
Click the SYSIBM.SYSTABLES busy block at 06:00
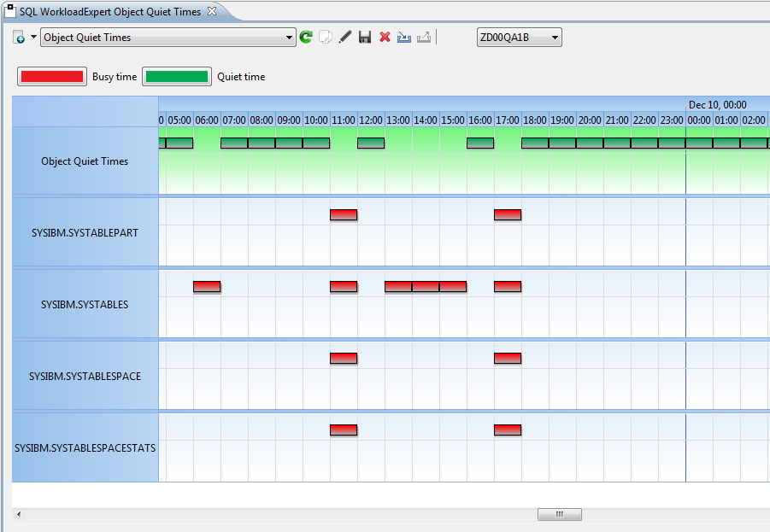[207, 287]
